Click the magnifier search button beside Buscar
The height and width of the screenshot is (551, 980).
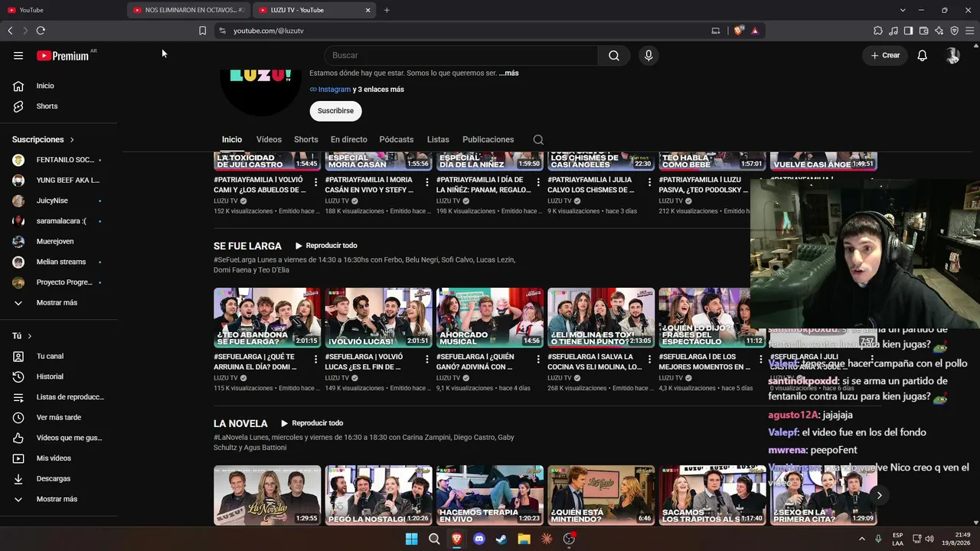pos(614,55)
